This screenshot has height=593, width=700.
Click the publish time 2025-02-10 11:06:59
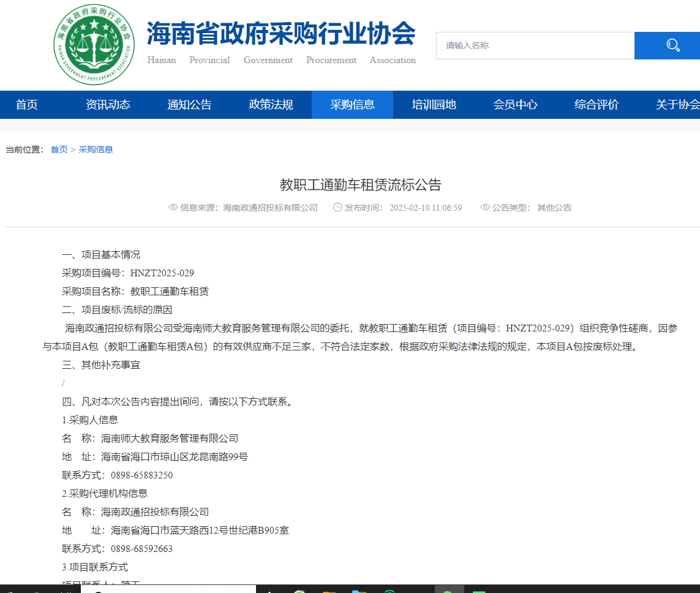(x=425, y=208)
